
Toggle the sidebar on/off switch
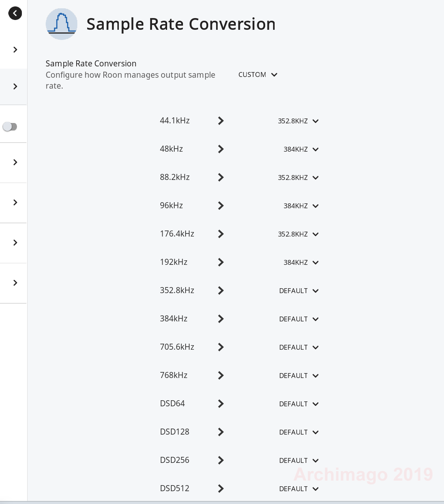click(x=10, y=127)
